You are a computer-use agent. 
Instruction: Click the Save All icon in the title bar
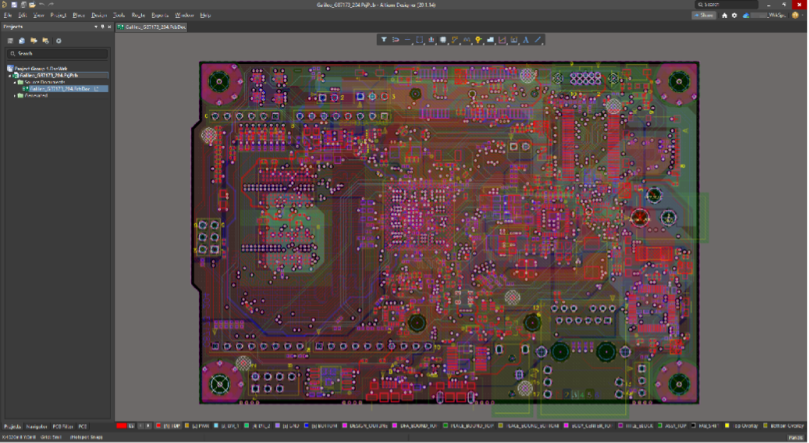coord(23,5)
